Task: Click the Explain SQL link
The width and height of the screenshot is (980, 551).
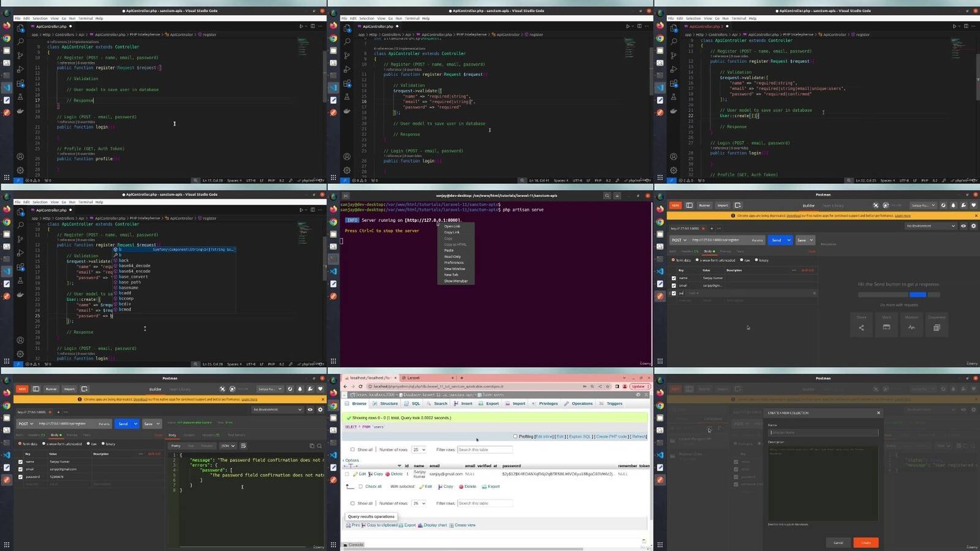Action: click(579, 436)
